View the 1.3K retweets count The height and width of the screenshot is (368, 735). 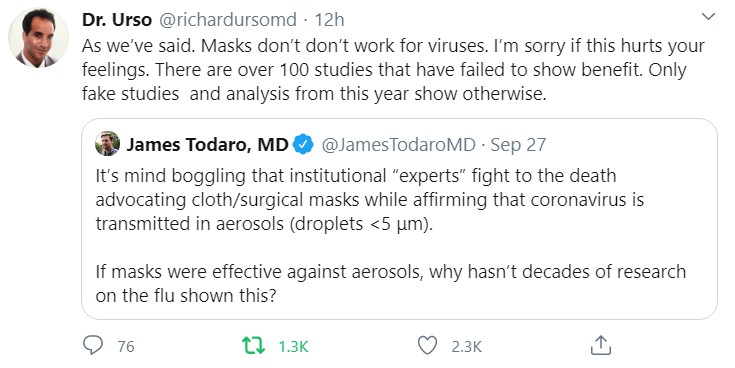point(293,346)
